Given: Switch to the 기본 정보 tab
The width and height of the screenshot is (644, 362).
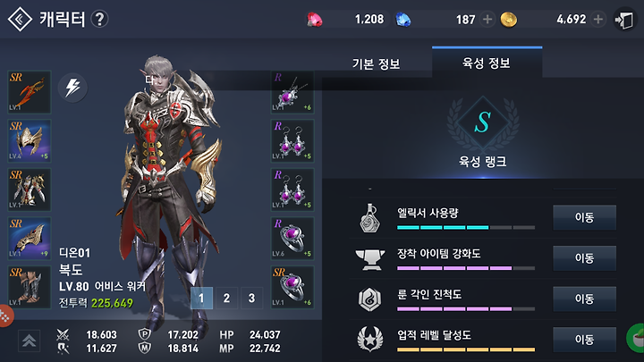Looking at the screenshot, I should click(376, 63).
